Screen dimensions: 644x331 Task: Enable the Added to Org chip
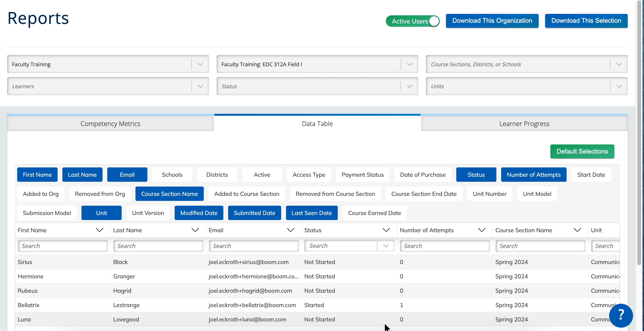(x=41, y=193)
